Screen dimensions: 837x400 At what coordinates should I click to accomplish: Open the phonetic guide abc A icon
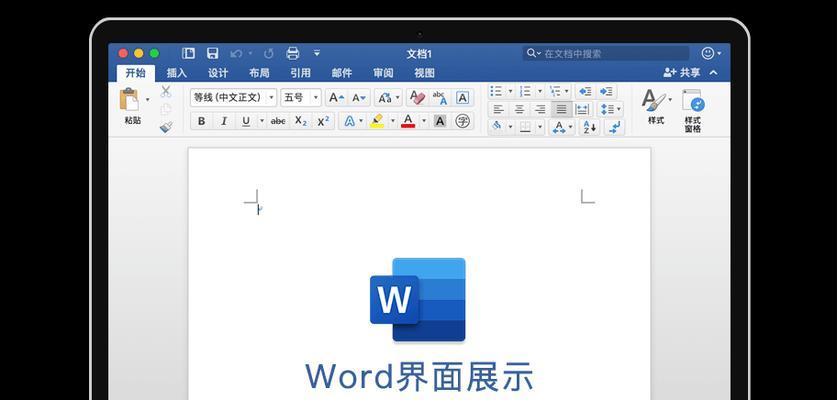click(x=439, y=98)
